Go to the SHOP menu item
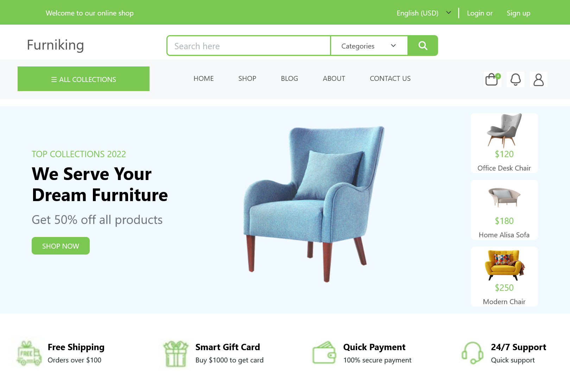570x392 pixels. [x=247, y=78]
